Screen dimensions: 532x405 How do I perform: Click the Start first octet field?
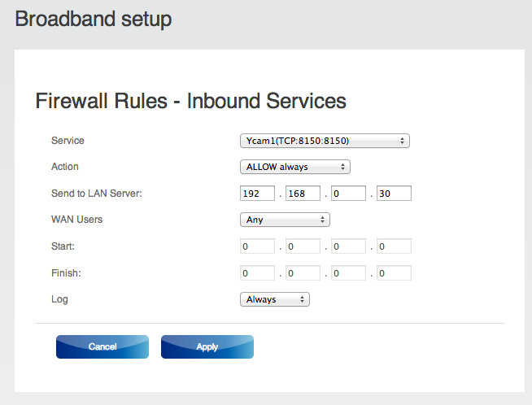[x=257, y=246]
